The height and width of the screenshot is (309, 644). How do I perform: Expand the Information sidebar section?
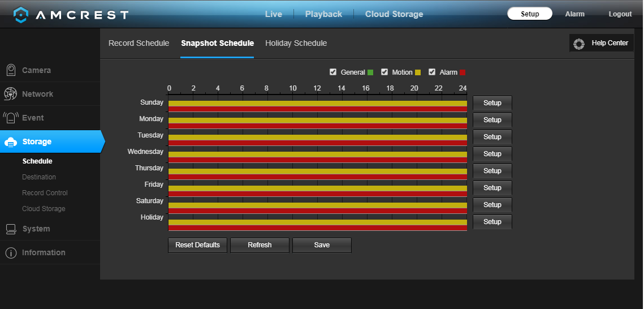[50, 253]
